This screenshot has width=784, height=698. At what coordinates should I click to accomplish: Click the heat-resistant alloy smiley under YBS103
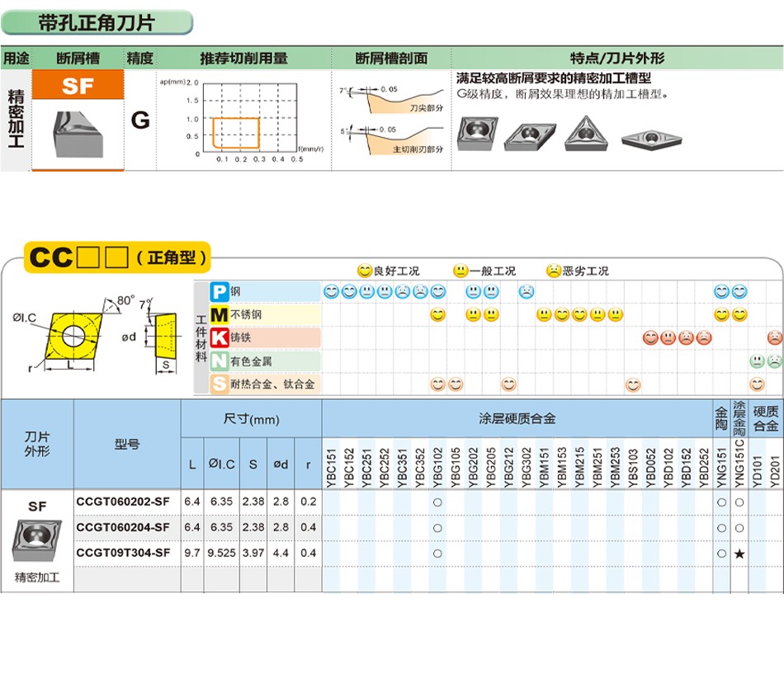633,384
